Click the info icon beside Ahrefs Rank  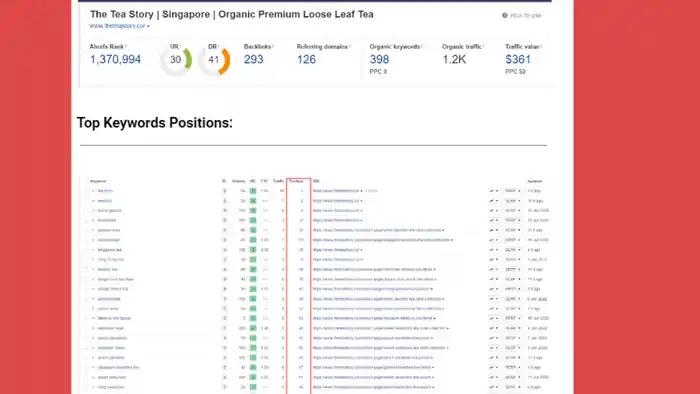pyautogui.click(x=126, y=46)
